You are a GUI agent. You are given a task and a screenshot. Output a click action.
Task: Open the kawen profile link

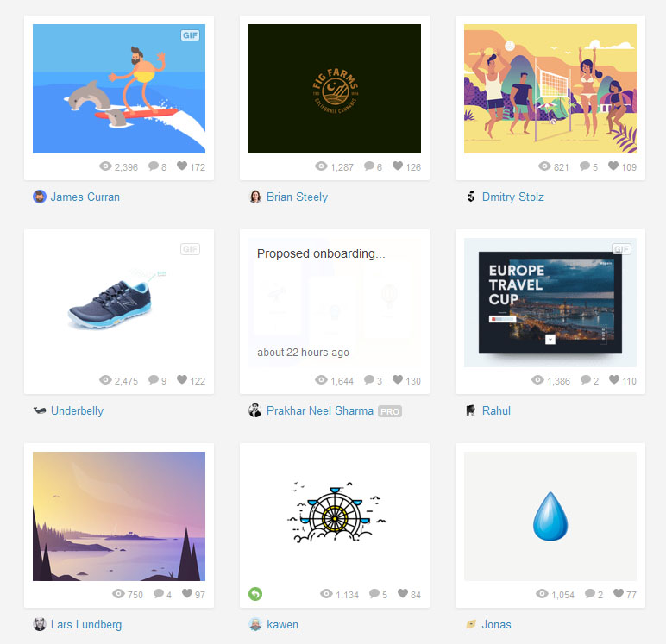282,624
